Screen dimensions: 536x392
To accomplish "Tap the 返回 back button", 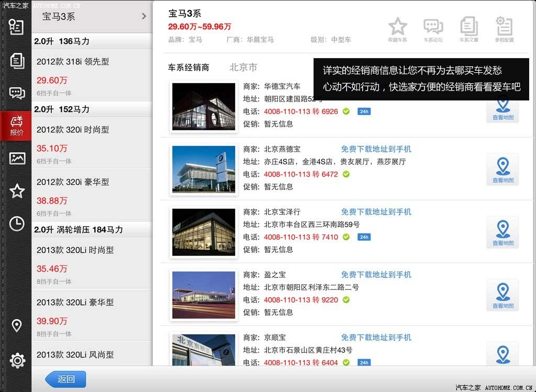I will tap(65, 379).
